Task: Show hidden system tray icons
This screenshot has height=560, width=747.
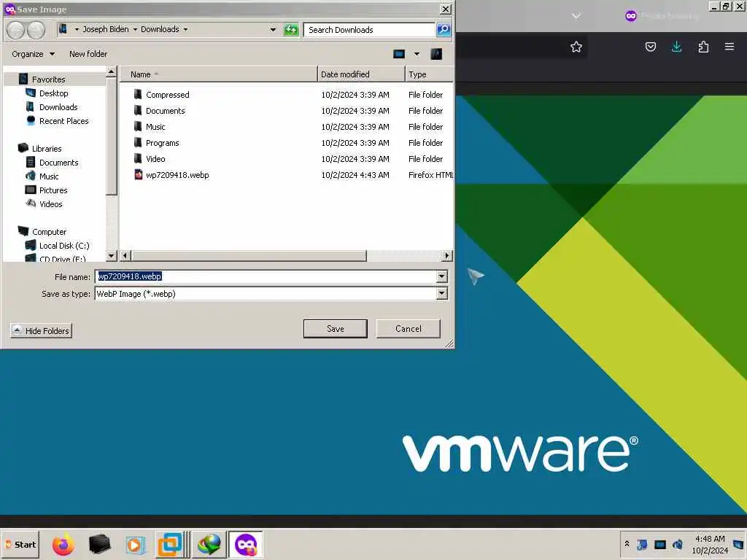Action: pyautogui.click(x=627, y=544)
